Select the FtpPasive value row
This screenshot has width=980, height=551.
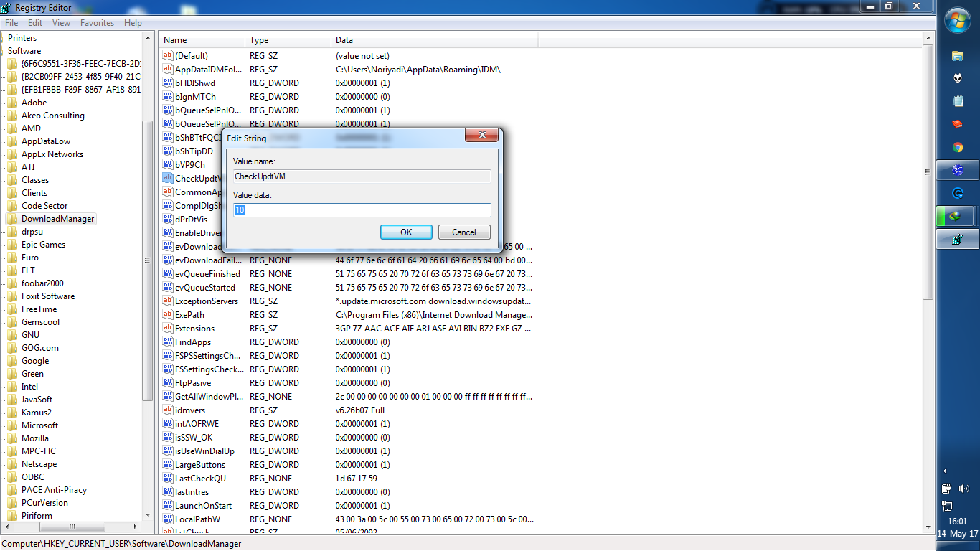pos(348,382)
